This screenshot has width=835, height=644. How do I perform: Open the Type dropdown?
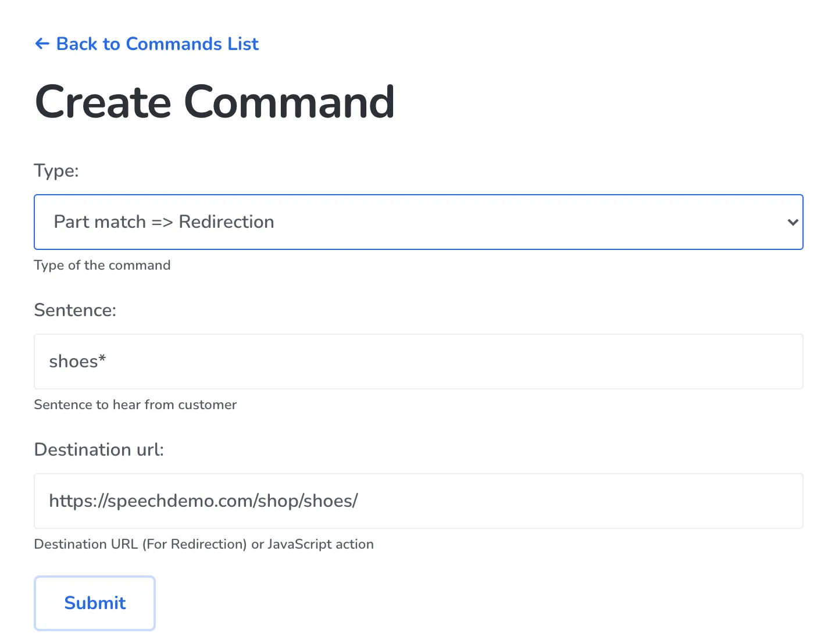pos(419,222)
